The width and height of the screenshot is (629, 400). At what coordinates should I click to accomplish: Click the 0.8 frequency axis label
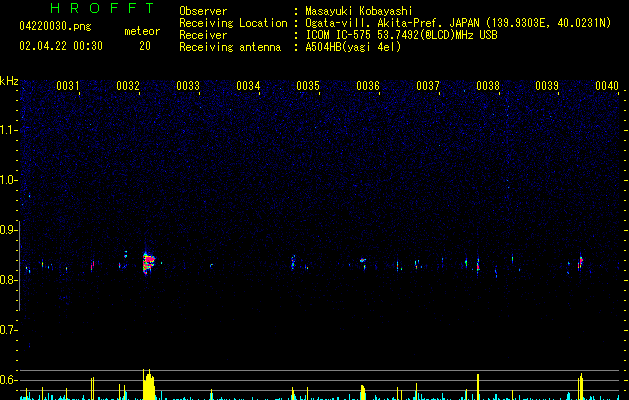9,280
